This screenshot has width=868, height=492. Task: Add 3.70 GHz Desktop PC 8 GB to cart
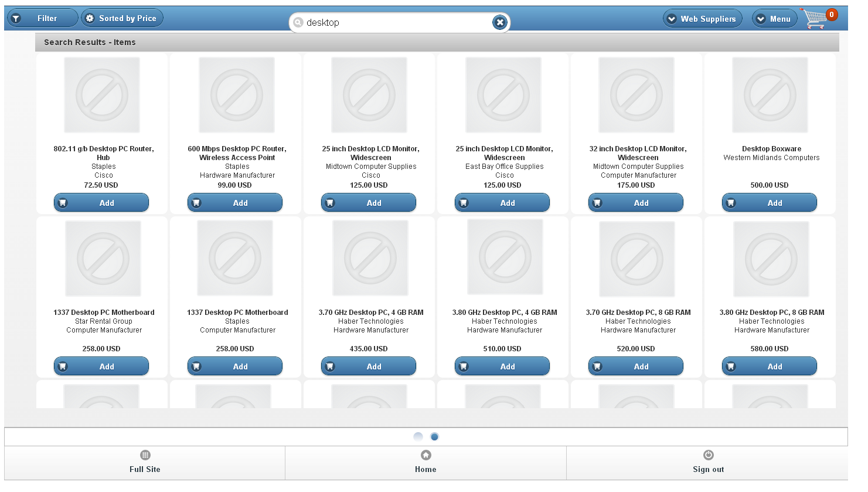coord(636,367)
